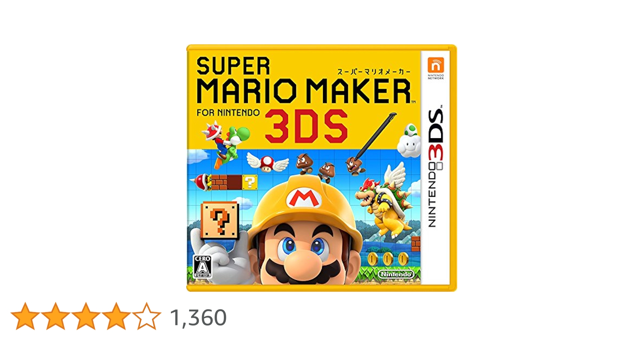
Task: Click the first orange rating star
Action: coord(25,316)
